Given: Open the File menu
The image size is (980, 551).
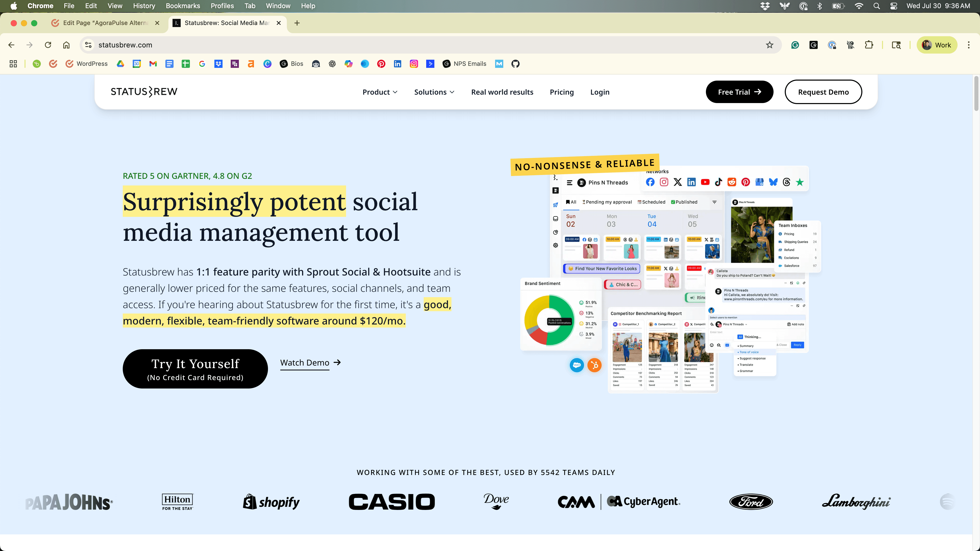Looking at the screenshot, I should pos(69,6).
